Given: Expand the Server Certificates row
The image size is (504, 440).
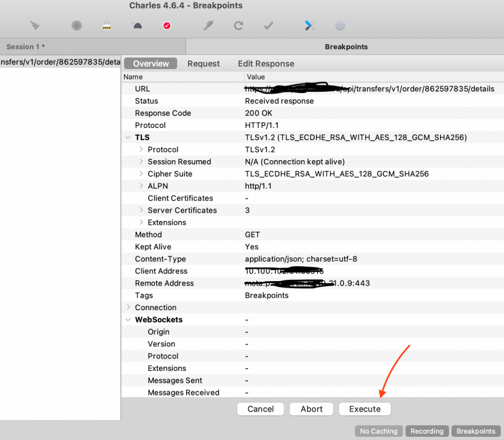Looking at the screenshot, I should click(141, 210).
